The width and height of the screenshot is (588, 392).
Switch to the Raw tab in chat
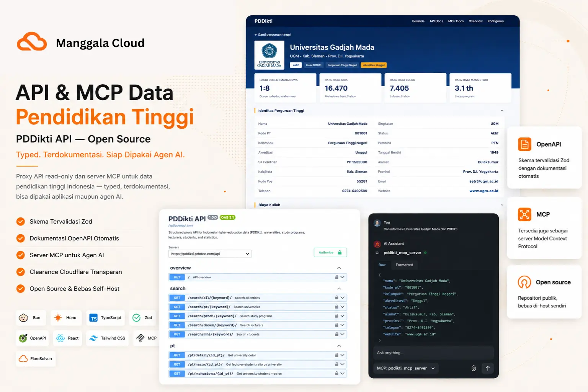[382, 265]
